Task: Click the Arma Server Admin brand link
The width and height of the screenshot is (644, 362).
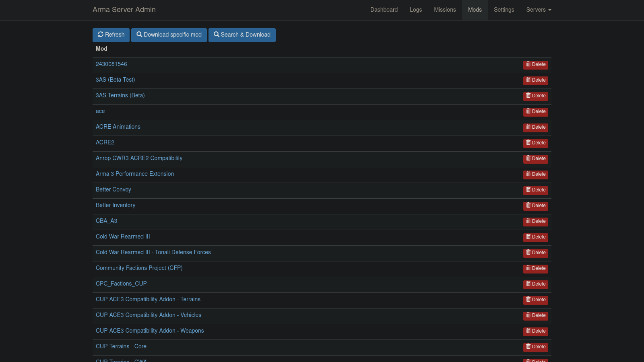Action: (124, 10)
